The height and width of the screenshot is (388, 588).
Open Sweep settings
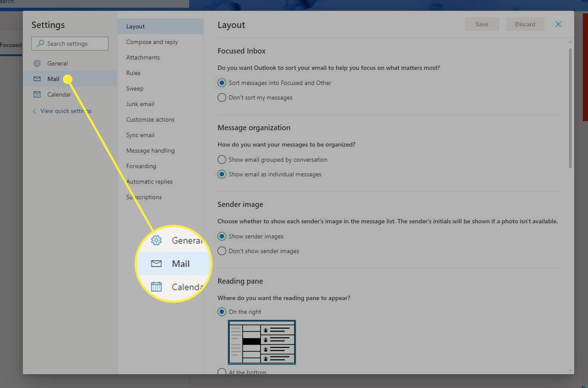point(160,88)
